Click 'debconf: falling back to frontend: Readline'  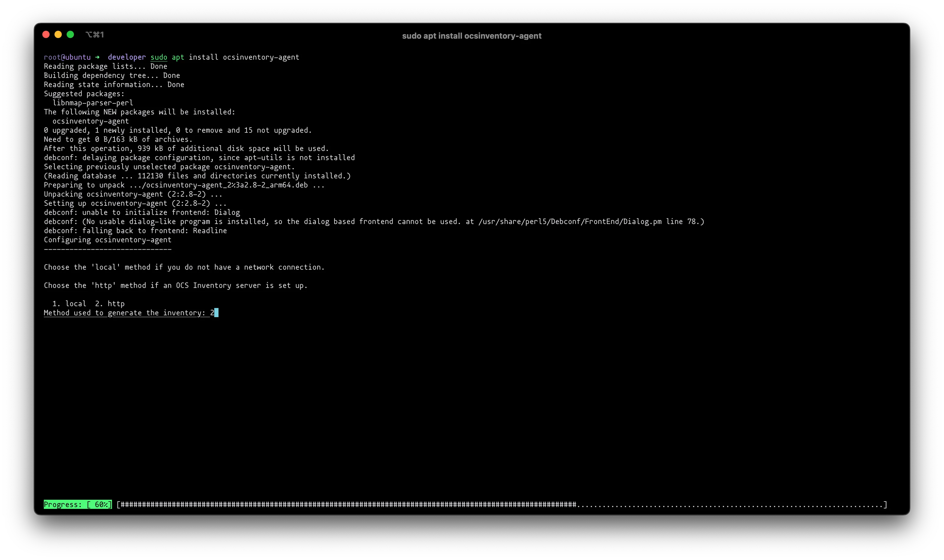135,231
